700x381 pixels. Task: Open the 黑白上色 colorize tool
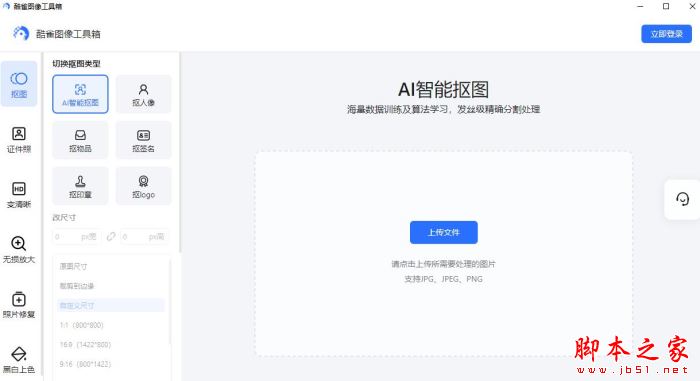(19, 360)
